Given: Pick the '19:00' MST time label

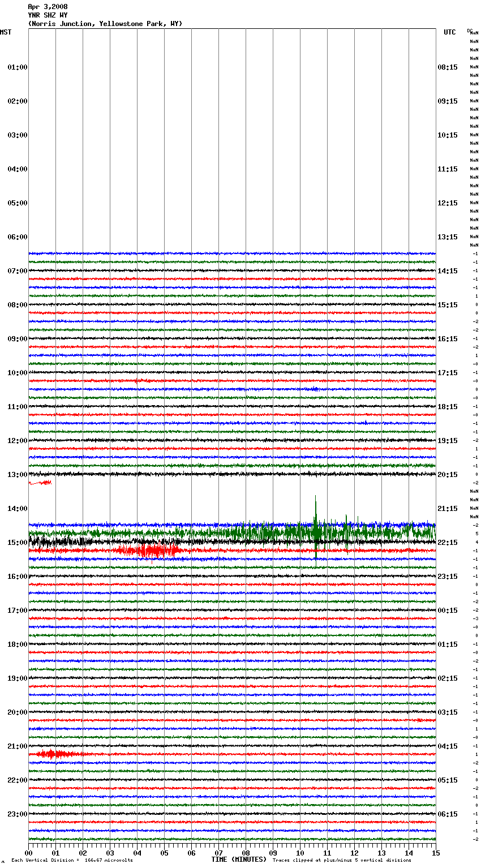Looking at the screenshot, I should tap(18, 678).
